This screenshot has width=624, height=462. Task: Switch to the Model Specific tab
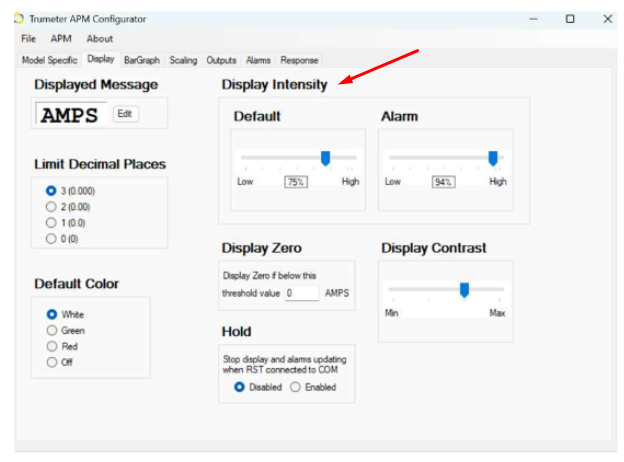[50, 60]
